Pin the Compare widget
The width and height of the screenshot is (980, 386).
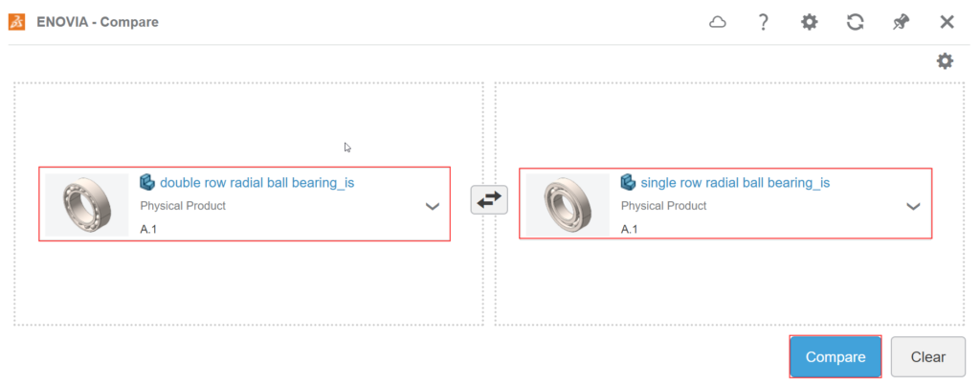(x=901, y=22)
